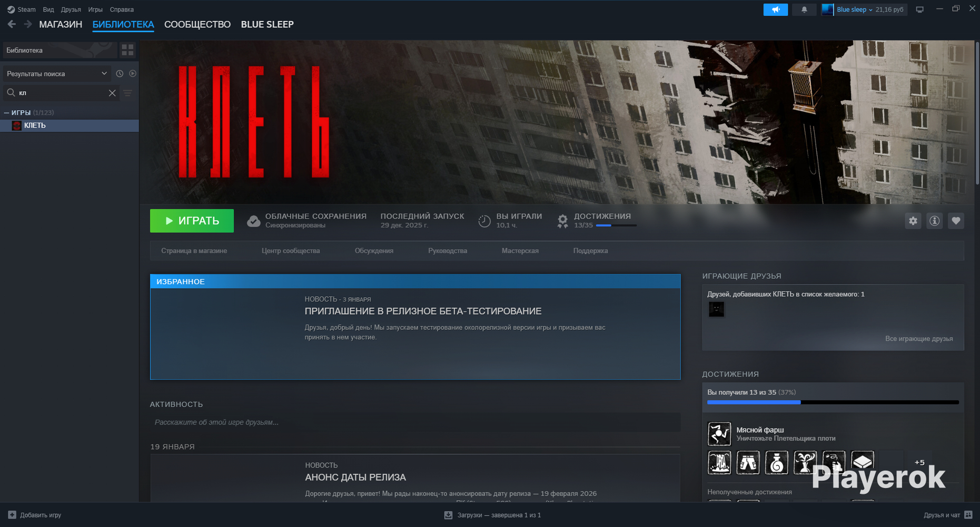Focus the library search field containing кл

coord(61,93)
